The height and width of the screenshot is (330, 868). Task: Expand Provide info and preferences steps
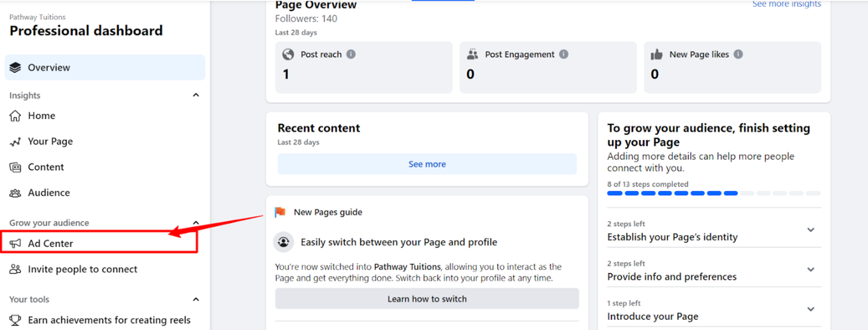[x=810, y=270]
